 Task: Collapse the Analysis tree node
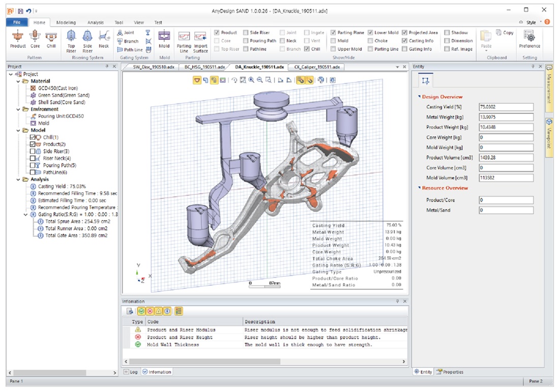(18, 179)
